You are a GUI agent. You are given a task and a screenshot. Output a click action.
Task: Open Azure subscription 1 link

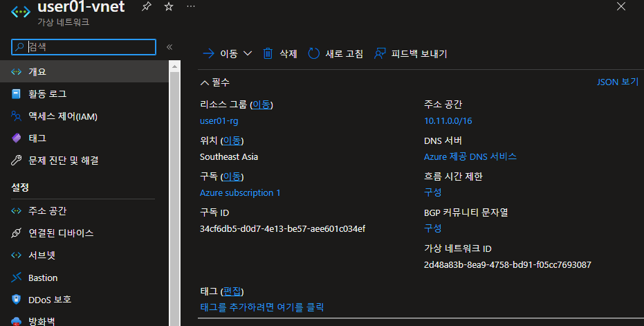[x=240, y=193]
